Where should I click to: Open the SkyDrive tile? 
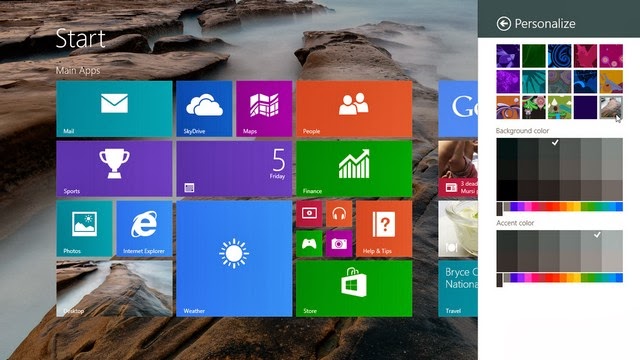point(204,109)
